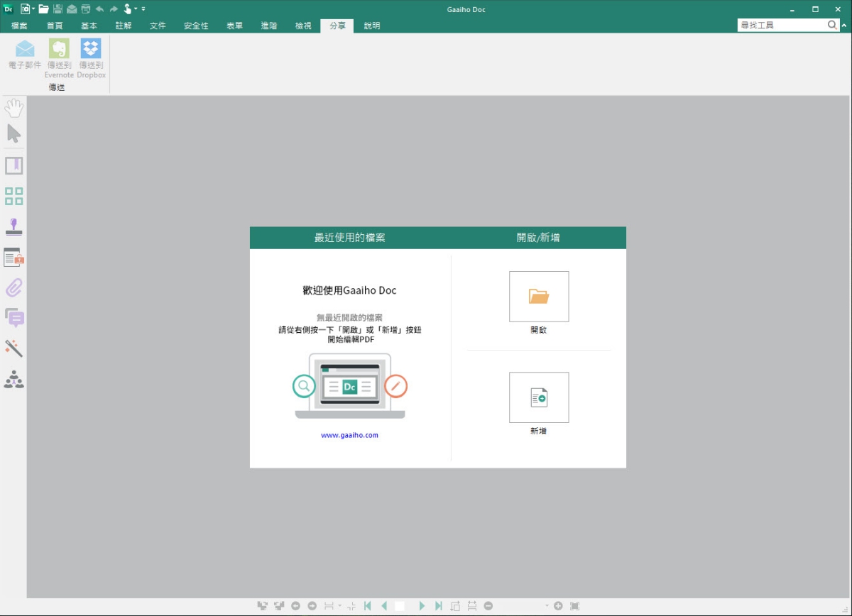Switch to the 註解 ribbon tab
Screen dimensions: 852x616
click(x=124, y=26)
